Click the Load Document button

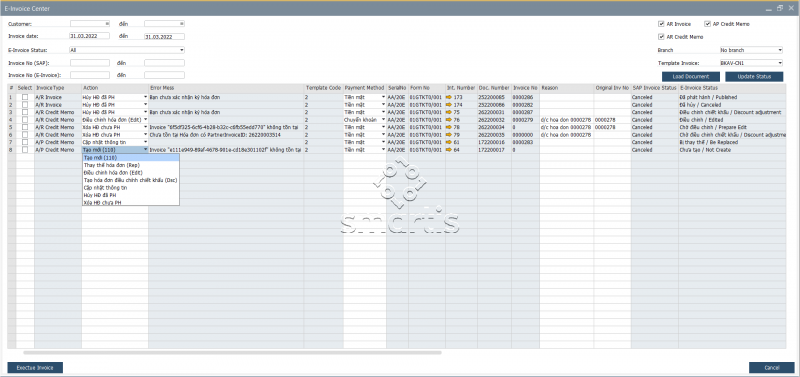(x=691, y=77)
